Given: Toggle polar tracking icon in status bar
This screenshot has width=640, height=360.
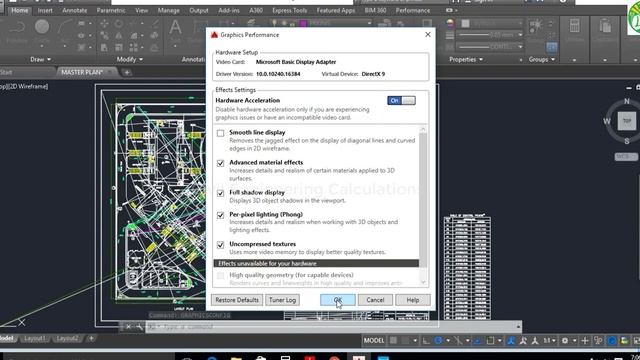Looking at the screenshot, I should (x=438, y=340).
